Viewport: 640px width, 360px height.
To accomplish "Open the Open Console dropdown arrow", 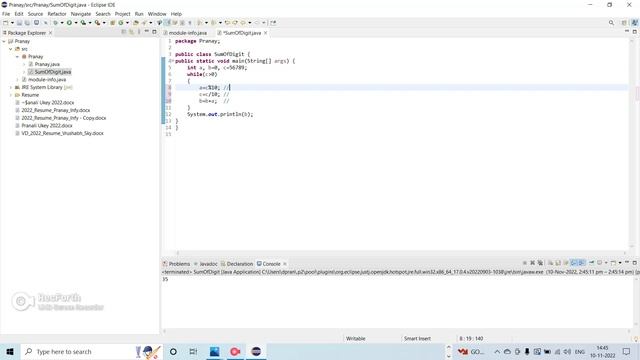I will tap(620, 263).
